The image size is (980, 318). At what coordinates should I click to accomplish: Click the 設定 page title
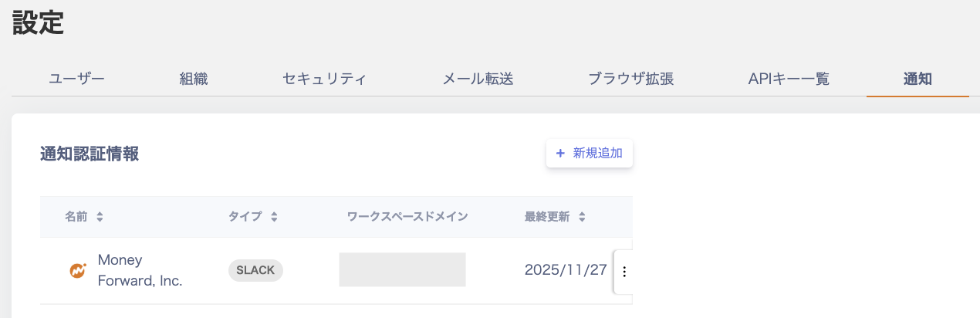click(x=38, y=23)
